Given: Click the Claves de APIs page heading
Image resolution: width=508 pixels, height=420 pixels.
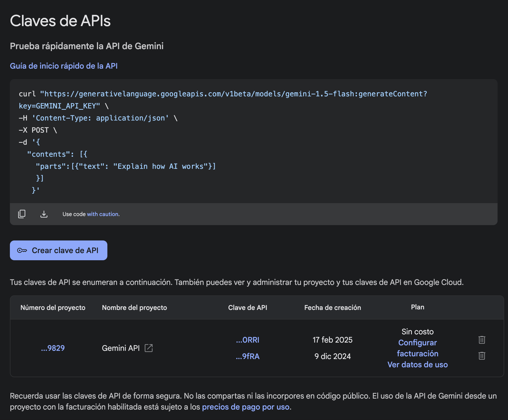Looking at the screenshot, I should 60,21.
